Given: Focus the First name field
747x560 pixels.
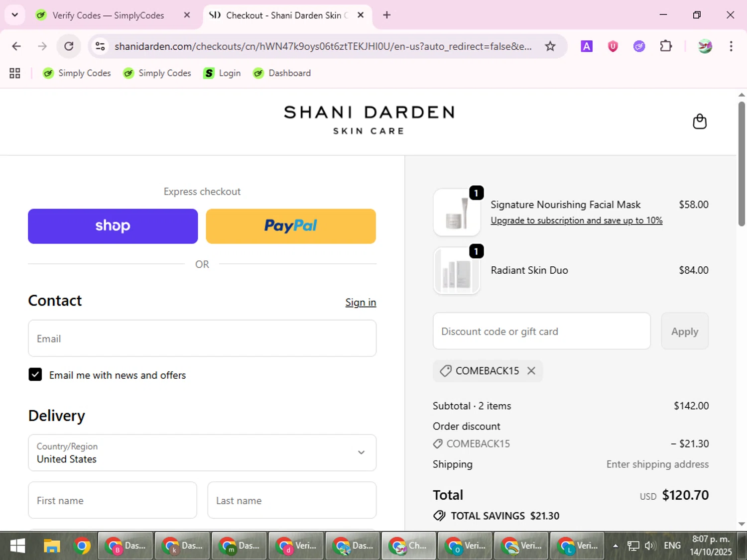Looking at the screenshot, I should pos(113,500).
